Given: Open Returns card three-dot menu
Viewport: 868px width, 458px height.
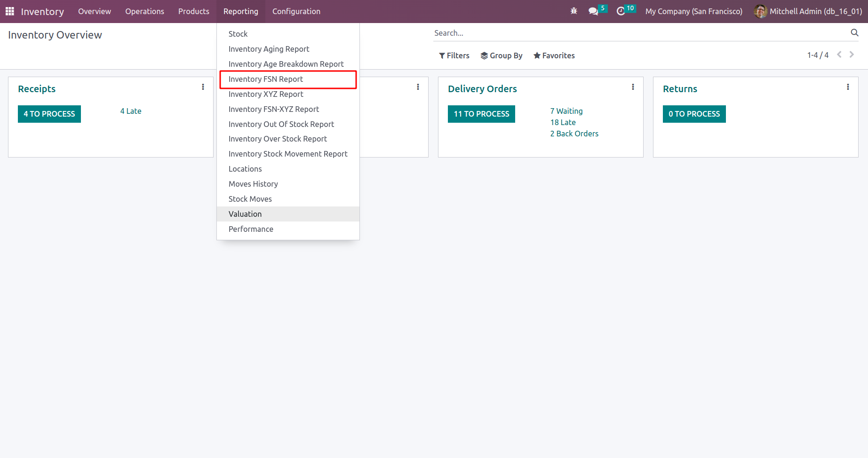Looking at the screenshot, I should click(848, 87).
